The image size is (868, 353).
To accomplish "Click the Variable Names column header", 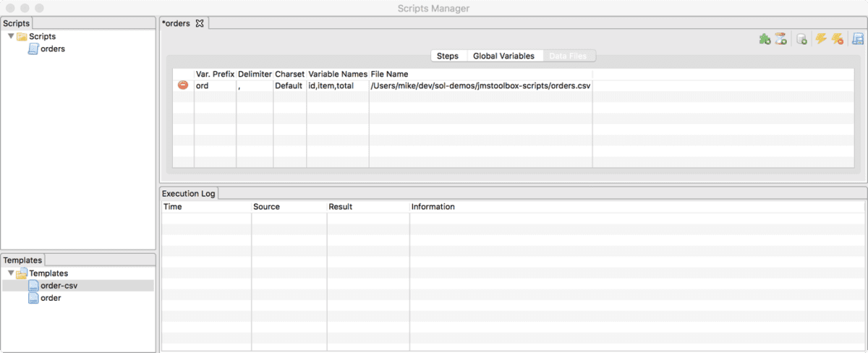I will tap(338, 74).
